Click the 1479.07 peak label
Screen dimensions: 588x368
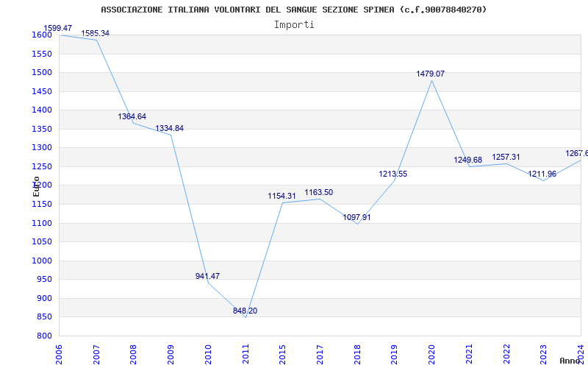click(x=431, y=74)
